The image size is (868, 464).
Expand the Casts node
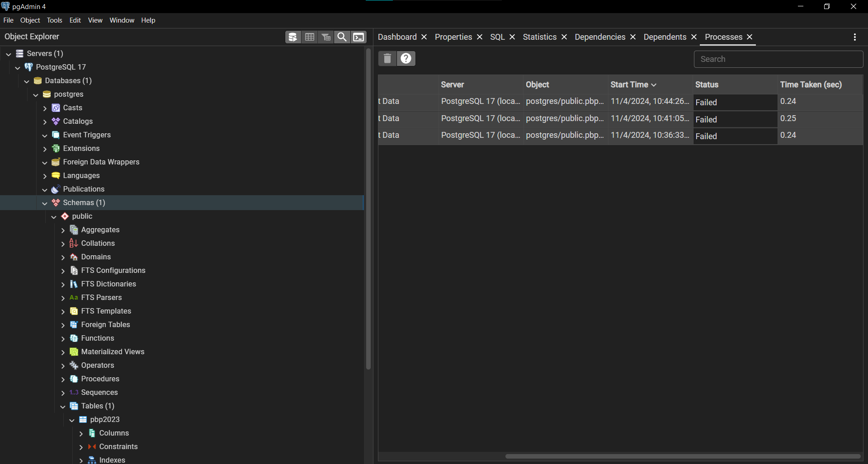pyautogui.click(x=45, y=108)
